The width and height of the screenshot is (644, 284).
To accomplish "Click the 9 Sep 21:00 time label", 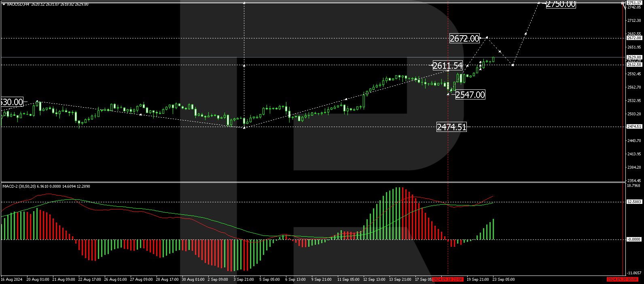I will 321,280.
